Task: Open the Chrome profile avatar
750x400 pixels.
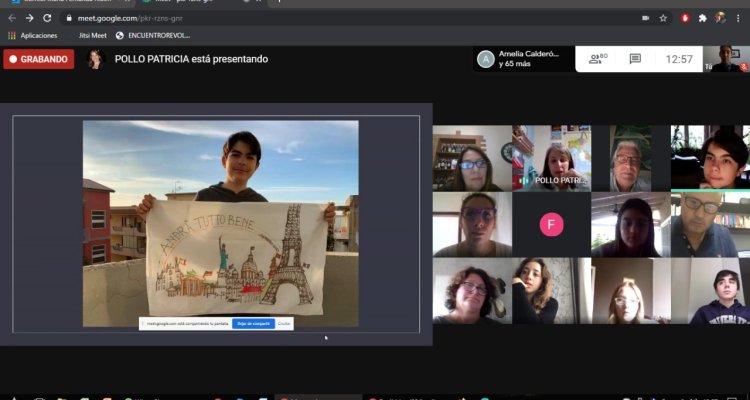Action: point(720,18)
